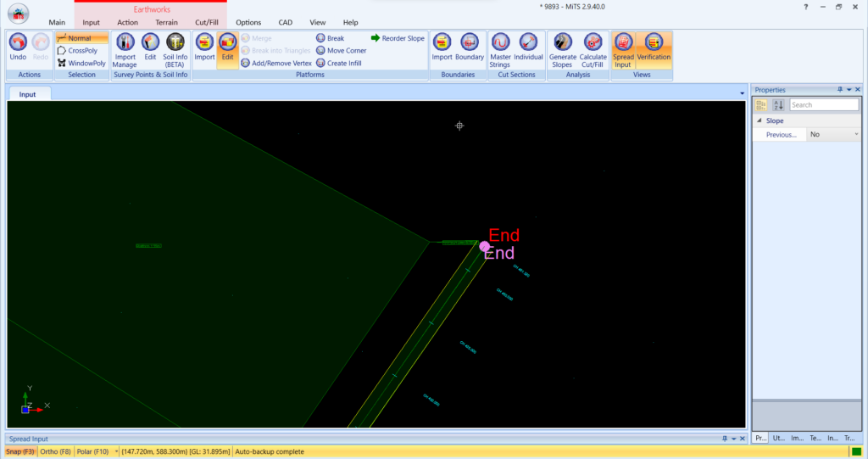Image resolution: width=868 pixels, height=459 pixels.
Task: Click the MiTS application logo button
Action: 19,14
